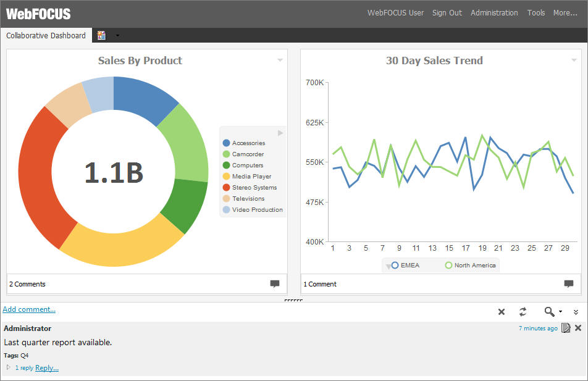Select Media Player legend entry

(247, 176)
